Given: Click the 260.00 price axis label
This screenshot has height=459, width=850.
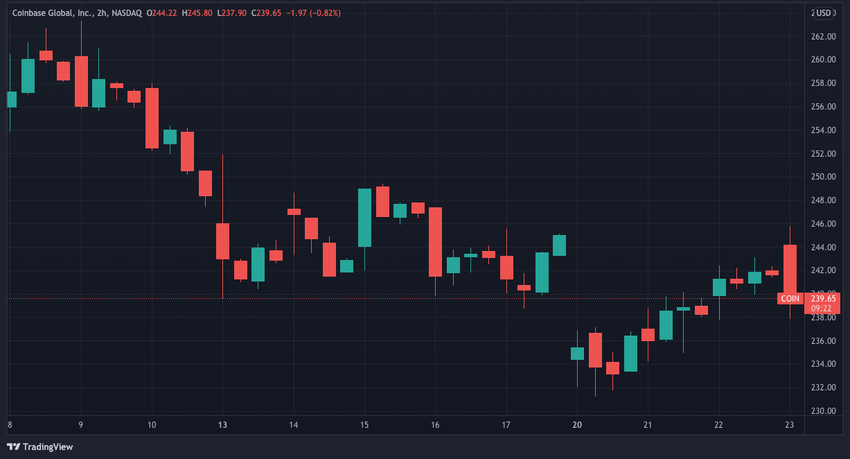Looking at the screenshot, I should [823, 60].
